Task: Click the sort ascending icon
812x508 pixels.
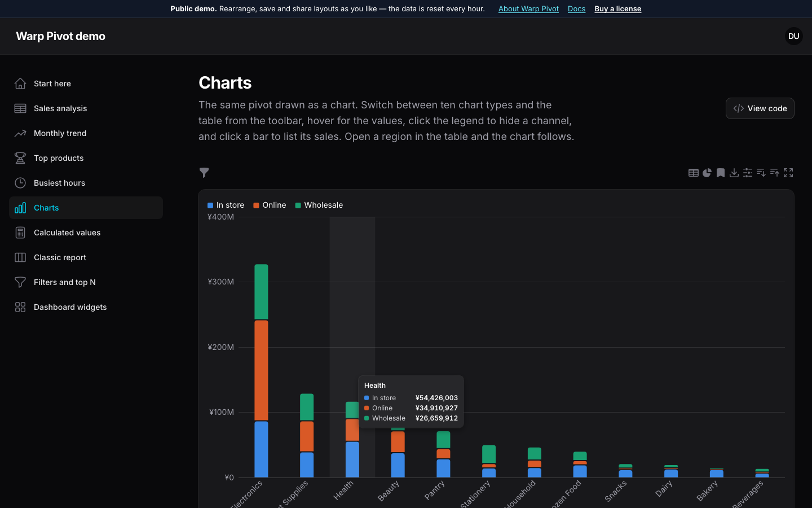Action: [x=775, y=173]
